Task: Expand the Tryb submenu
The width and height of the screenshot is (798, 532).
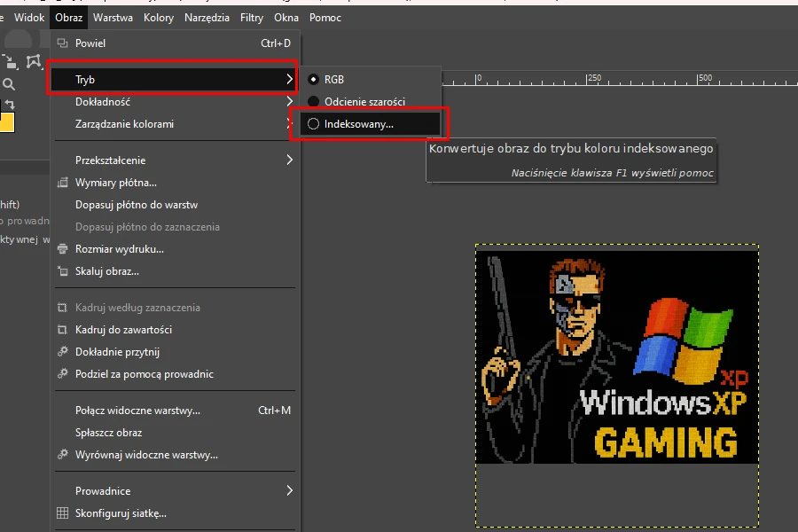Action: click(x=173, y=80)
